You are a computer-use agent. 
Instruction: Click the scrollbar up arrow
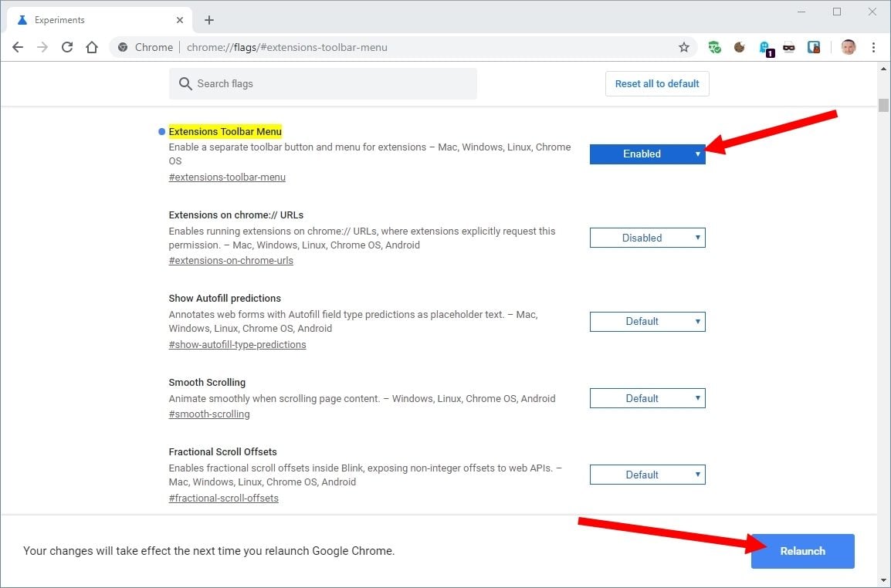(x=883, y=69)
